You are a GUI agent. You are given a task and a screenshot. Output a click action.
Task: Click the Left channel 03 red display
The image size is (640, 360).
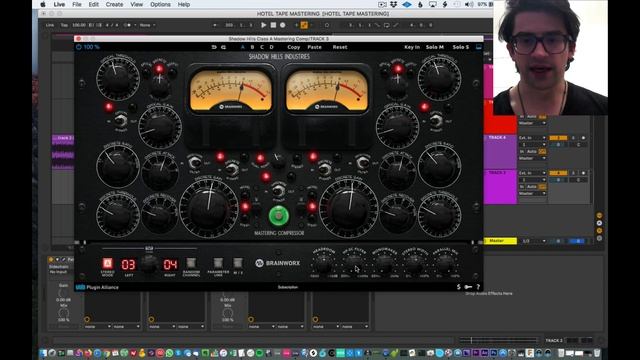click(x=128, y=264)
